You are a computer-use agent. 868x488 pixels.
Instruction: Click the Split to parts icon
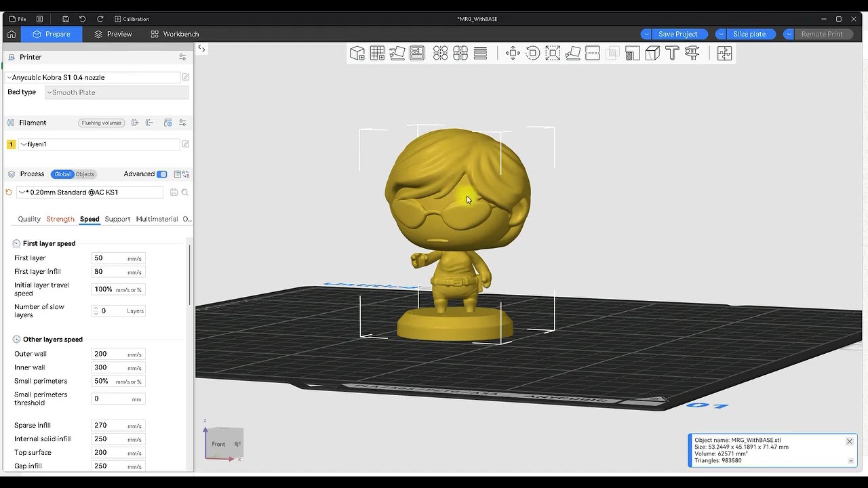coord(460,53)
